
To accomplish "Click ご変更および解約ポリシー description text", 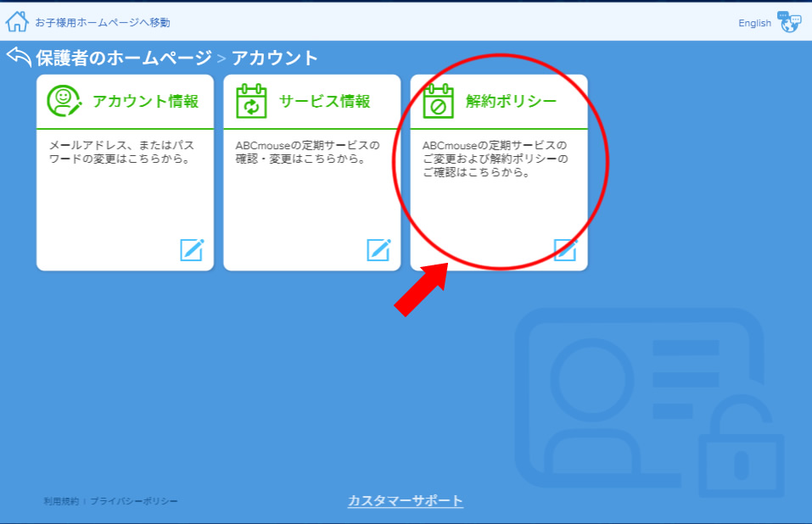I will tap(495, 159).
